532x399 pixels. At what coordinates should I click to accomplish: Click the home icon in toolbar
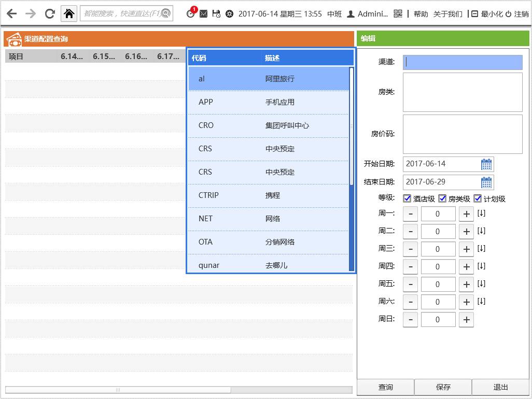pyautogui.click(x=69, y=13)
